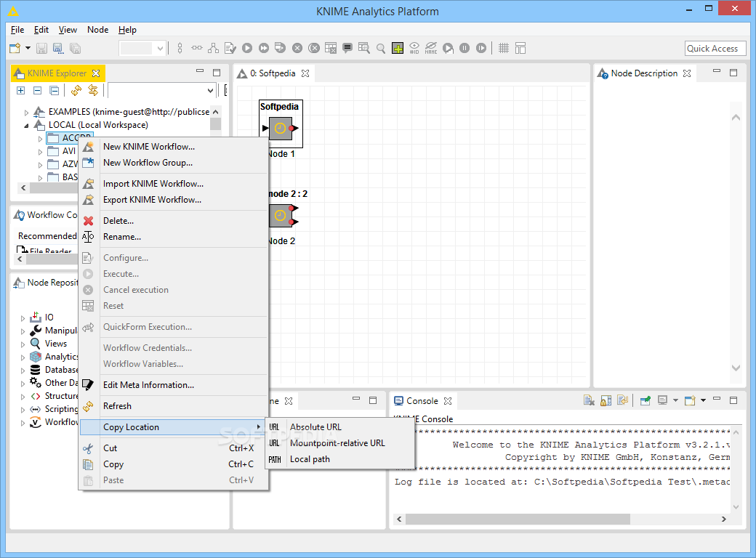Open the New wizard dropdown arrow
This screenshot has width=756, height=558.
click(x=28, y=48)
